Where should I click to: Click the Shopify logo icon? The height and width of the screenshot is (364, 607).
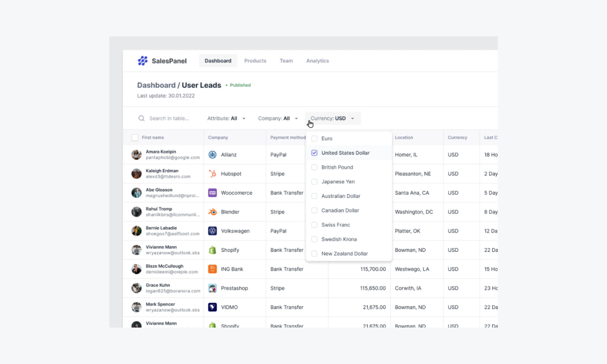pos(212,250)
